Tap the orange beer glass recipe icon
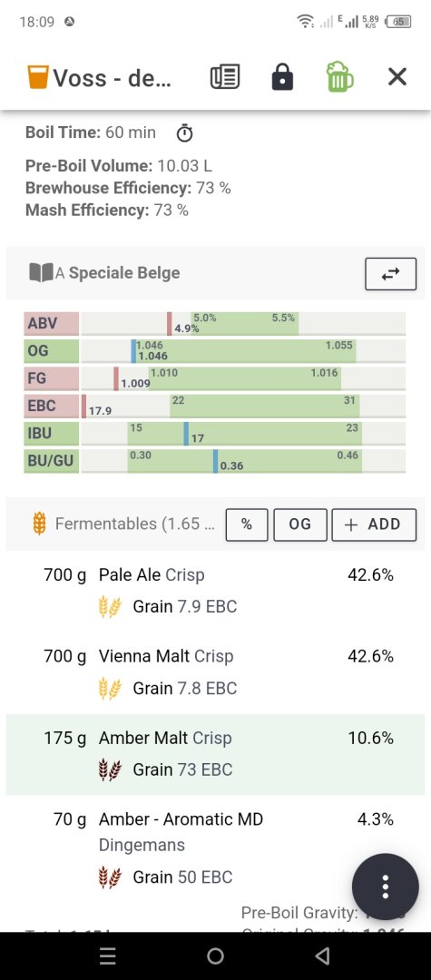 click(x=38, y=77)
